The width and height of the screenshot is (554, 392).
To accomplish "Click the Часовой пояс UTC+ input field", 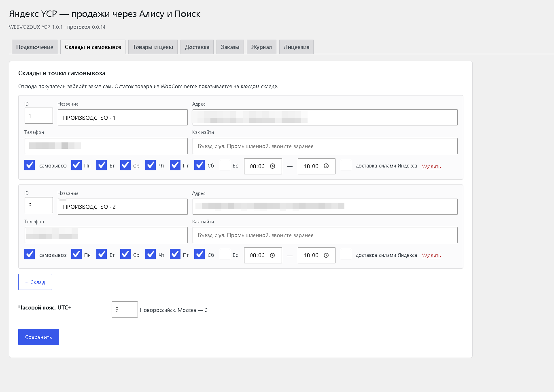I will click(x=125, y=309).
